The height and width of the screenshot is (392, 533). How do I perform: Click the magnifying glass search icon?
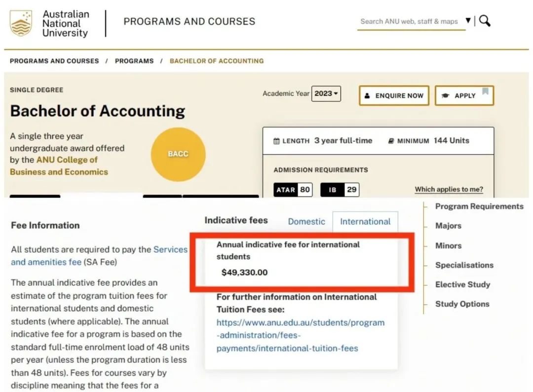pos(485,21)
